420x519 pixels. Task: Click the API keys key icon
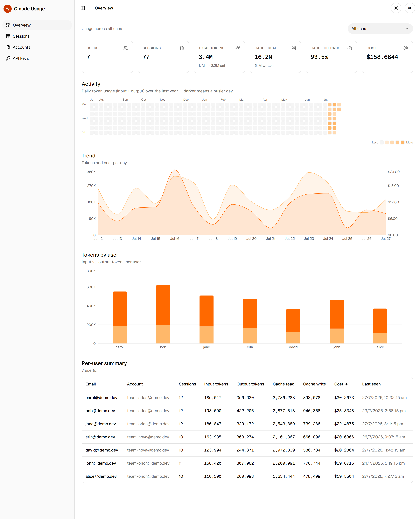point(8,58)
